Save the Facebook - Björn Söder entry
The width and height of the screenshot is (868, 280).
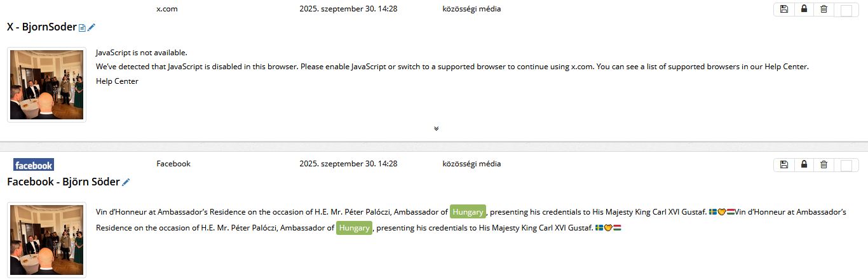pos(784,164)
